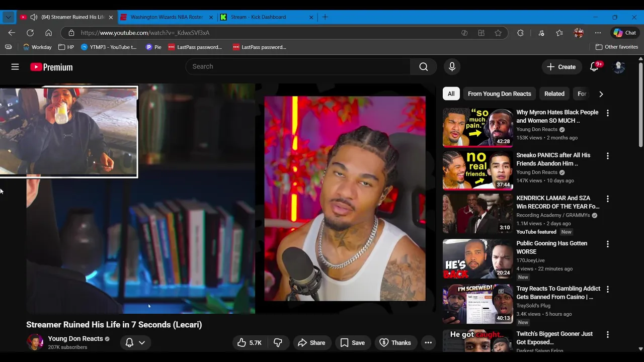Viewport: 644px width, 362px height.
Task: Open Public Gooning Has Gotten WORSE thumbnail
Action: [x=477, y=258]
